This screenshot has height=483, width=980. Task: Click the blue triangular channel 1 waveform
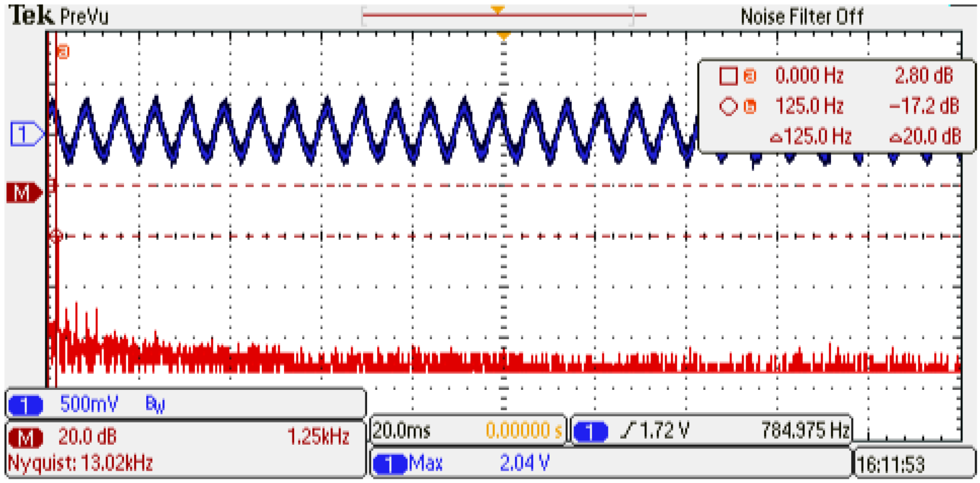coord(372,130)
